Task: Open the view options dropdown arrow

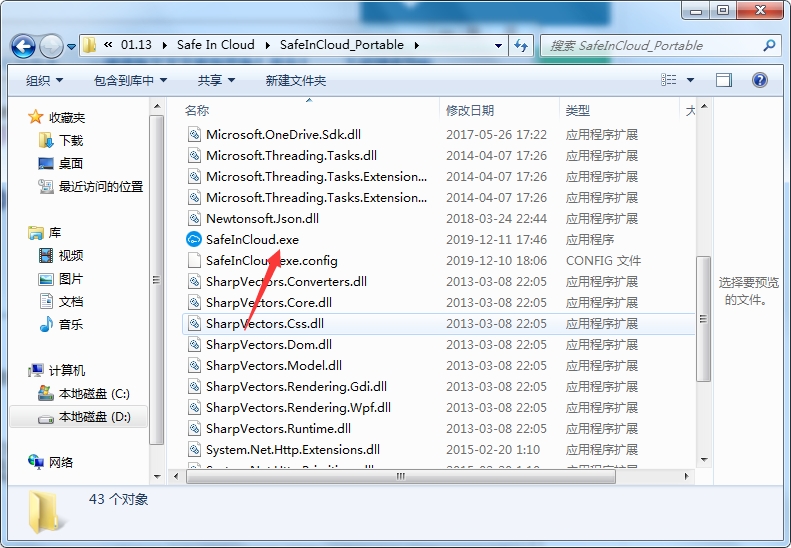Action: 691,80
